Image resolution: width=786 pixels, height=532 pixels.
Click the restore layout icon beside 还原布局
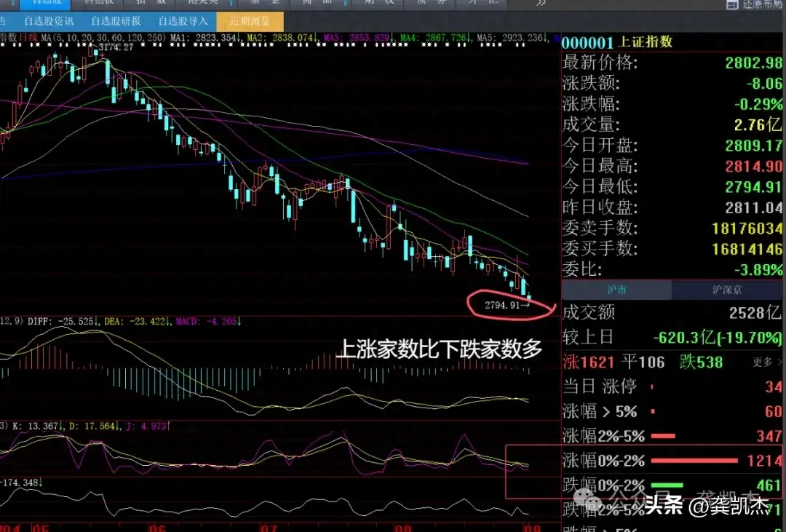(731, 4)
